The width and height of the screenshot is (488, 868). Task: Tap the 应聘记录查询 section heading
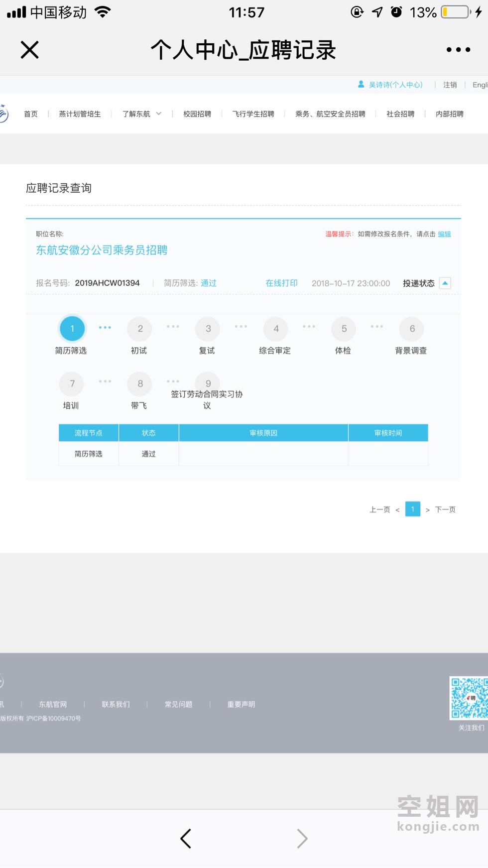point(59,188)
